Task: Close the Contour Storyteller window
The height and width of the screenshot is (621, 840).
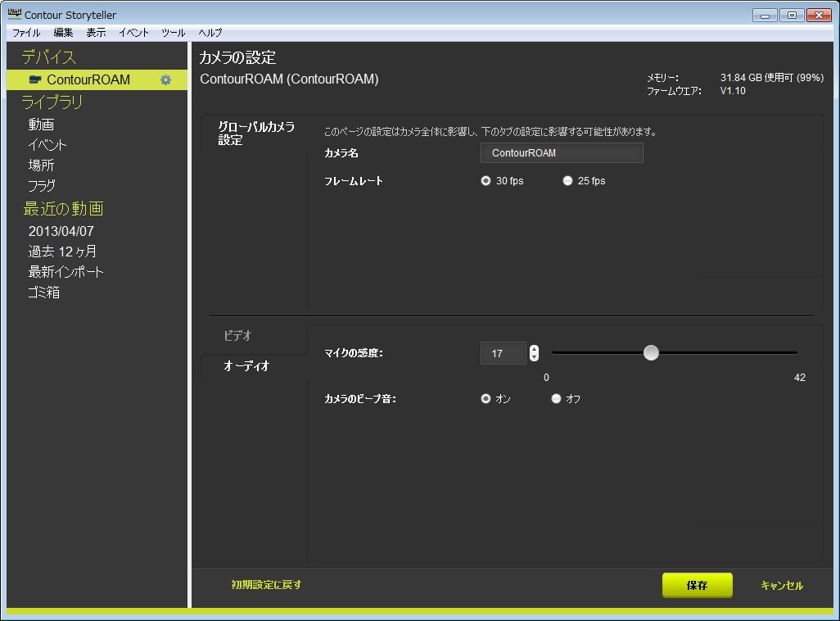Action: pyautogui.click(x=819, y=15)
